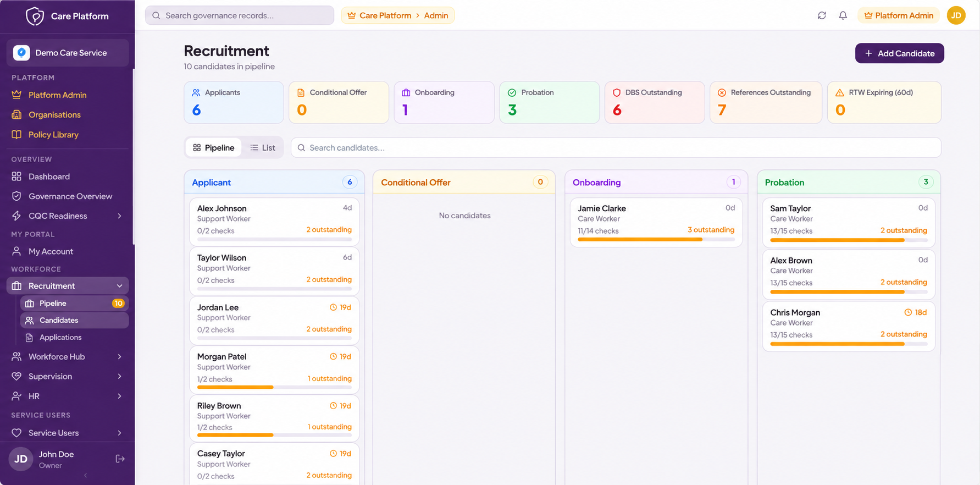The image size is (980, 485).
Task: Click Platform Admin badge in top bar
Action: pyautogui.click(x=898, y=15)
